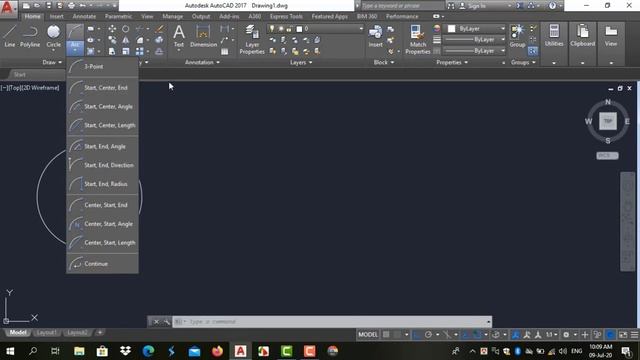Expand the Annotation panel
The height and width of the screenshot is (360, 640).
point(202,62)
